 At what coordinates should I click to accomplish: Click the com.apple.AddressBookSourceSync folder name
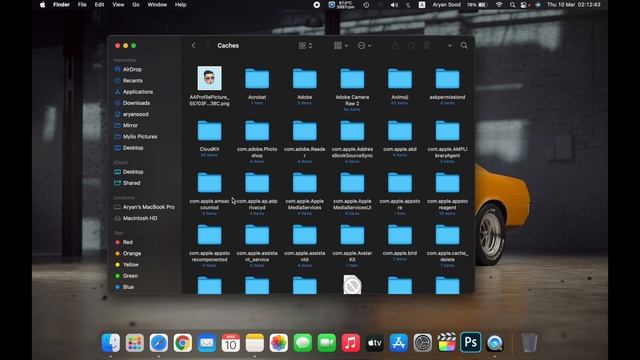click(x=352, y=152)
